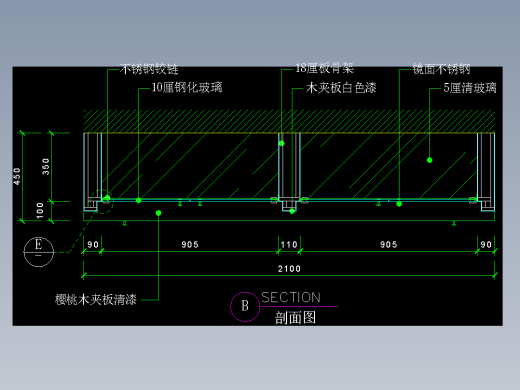Click the 10厘钢化玻璃 annotation label
Viewport: 520px width, 390px height.
[187, 88]
